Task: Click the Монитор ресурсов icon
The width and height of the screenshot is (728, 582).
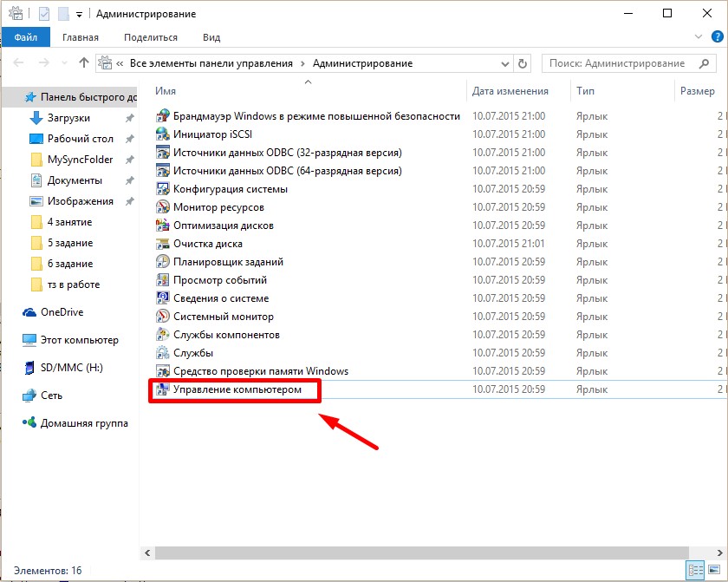Action: click(x=162, y=207)
